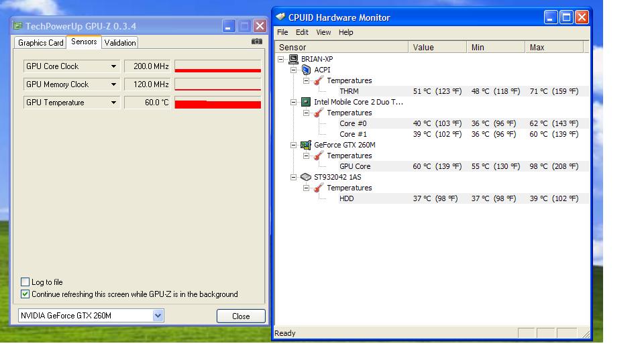The image size is (644, 362).
Task: Switch to the Graphics Card tab
Action: 41,43
